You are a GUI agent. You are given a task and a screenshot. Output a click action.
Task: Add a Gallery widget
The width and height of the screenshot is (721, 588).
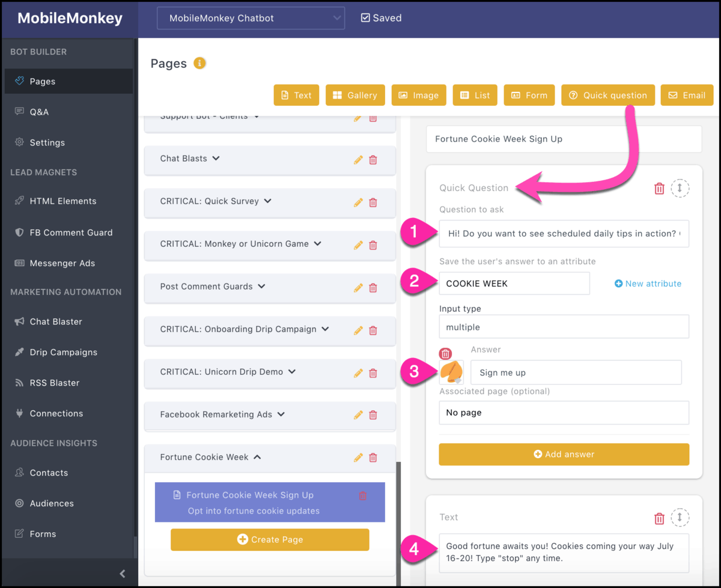pyautogui.click(x=355, y=95)
